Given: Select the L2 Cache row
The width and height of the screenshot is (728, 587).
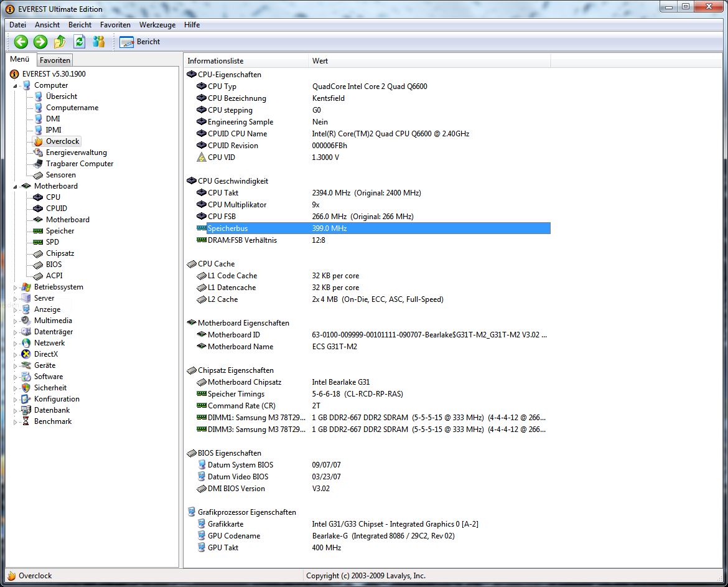Looking at the screenshot, I should pyautogui.click(x=373, y=299).
